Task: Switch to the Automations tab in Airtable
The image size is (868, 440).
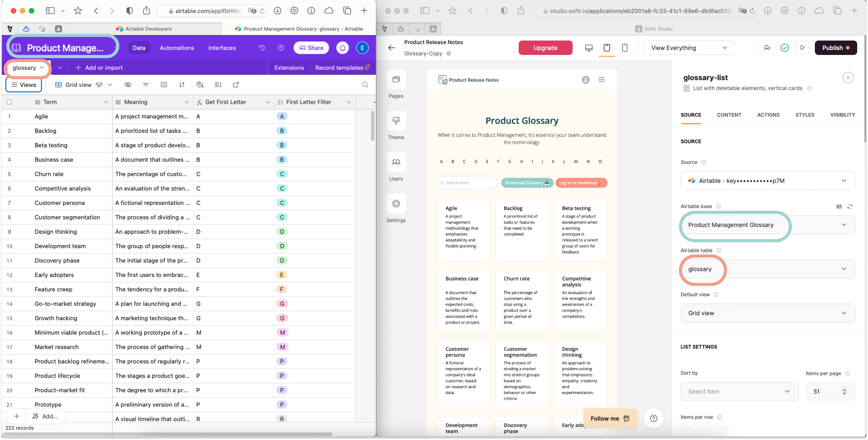Action: [x=177, y=48]
